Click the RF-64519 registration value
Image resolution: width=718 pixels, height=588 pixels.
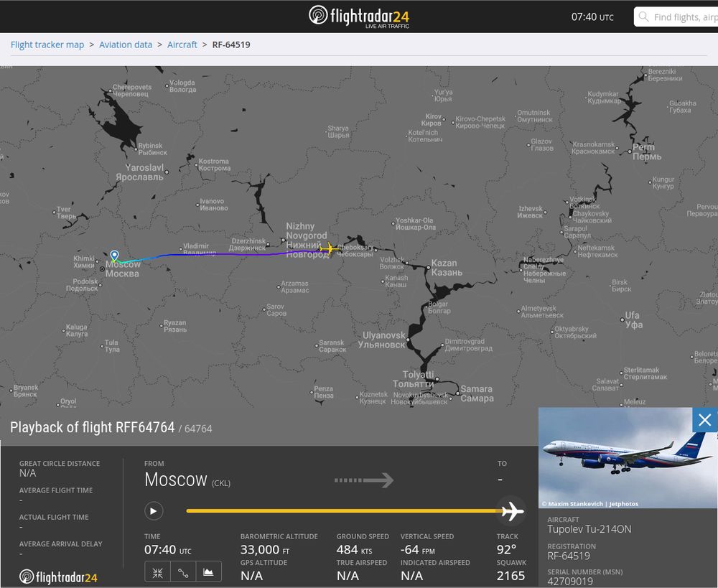point(569,556)
